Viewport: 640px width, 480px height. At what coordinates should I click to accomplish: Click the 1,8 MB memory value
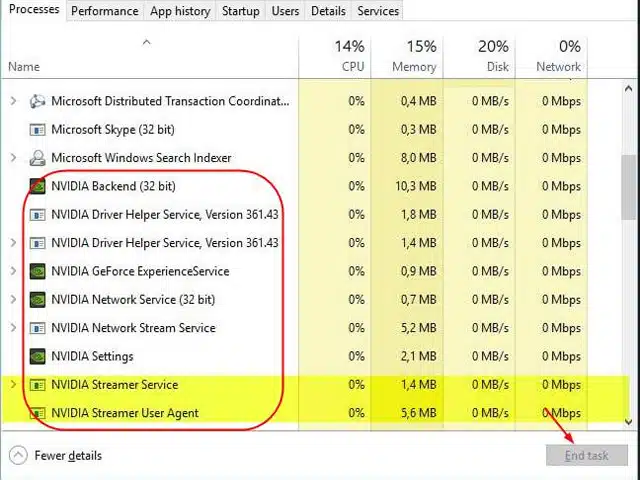click(x=418, y=215)
